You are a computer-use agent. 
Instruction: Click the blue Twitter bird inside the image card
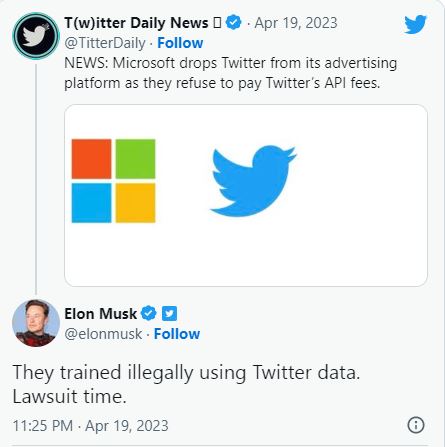pos(253,180)
